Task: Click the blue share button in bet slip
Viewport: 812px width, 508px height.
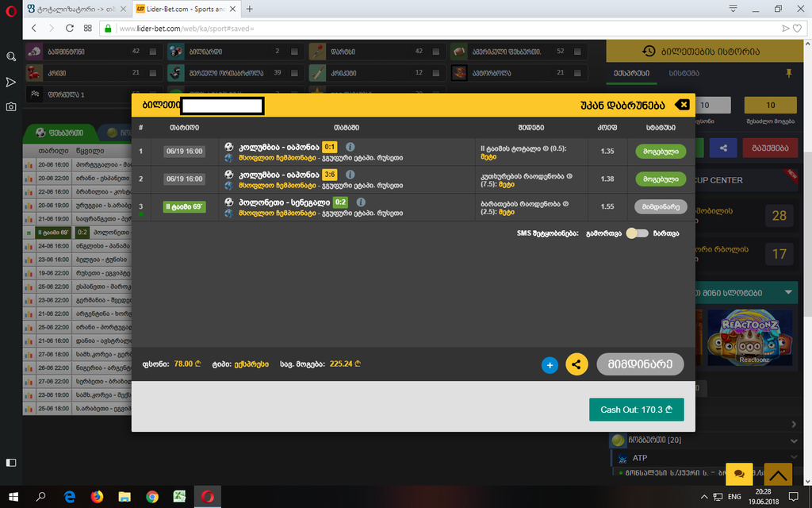Action: coord(723,148)
